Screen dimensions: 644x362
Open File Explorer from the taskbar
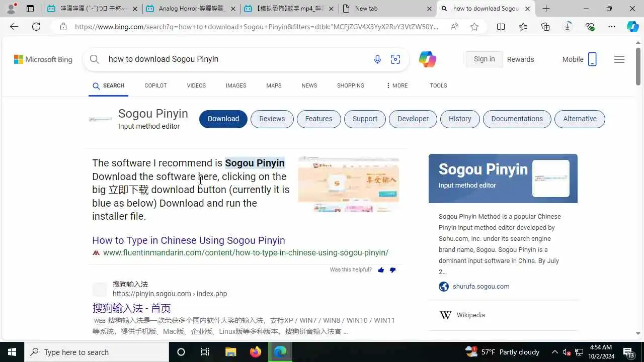[x=230, y=352]
